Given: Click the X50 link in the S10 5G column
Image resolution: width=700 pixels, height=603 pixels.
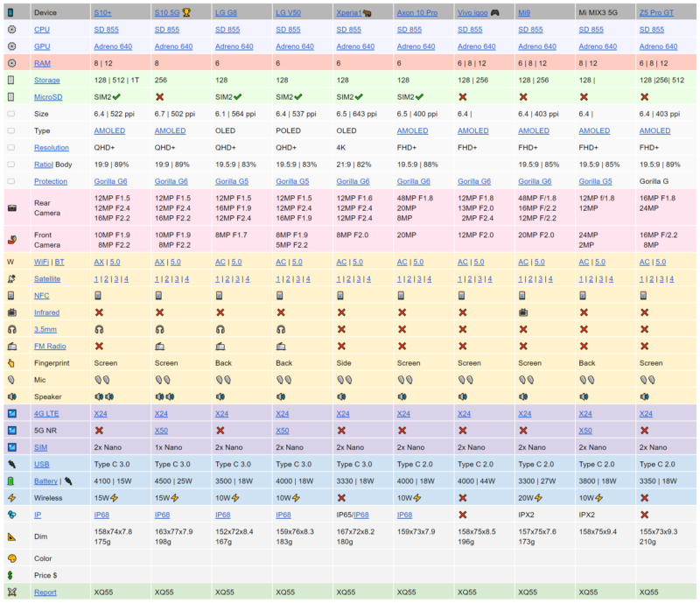Looking at the screenshot, I should tap(161, 430).
